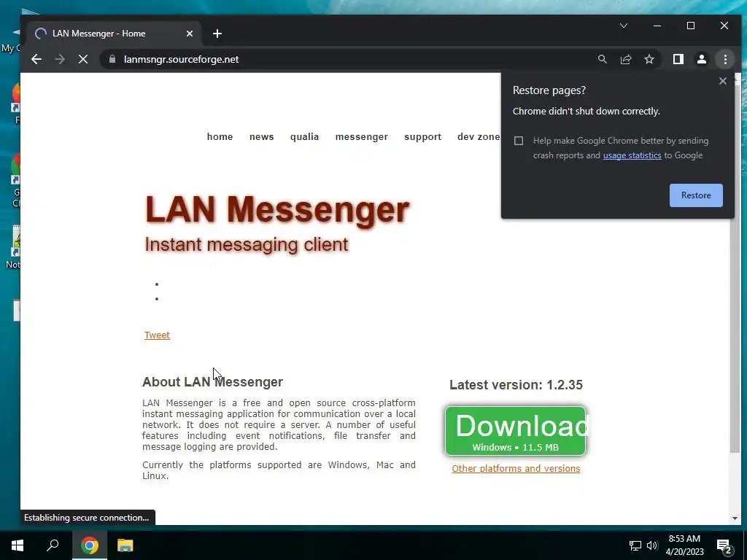This screenshot has height=560, width=747.
Task: Open Other platforms and versions link
Action: pos(516,469)
